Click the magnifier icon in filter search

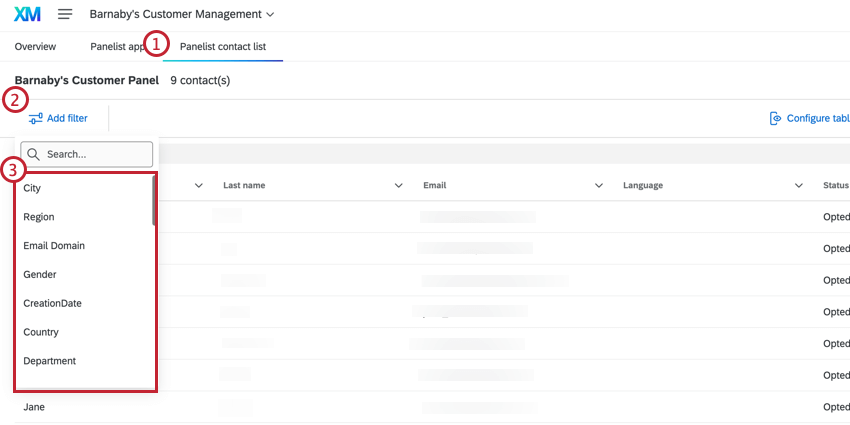[34, 154]
